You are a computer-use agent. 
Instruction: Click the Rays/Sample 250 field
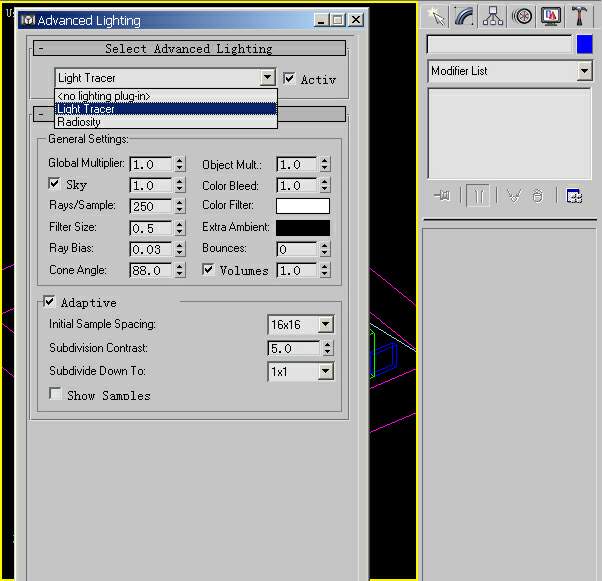[x=150, y=207]
